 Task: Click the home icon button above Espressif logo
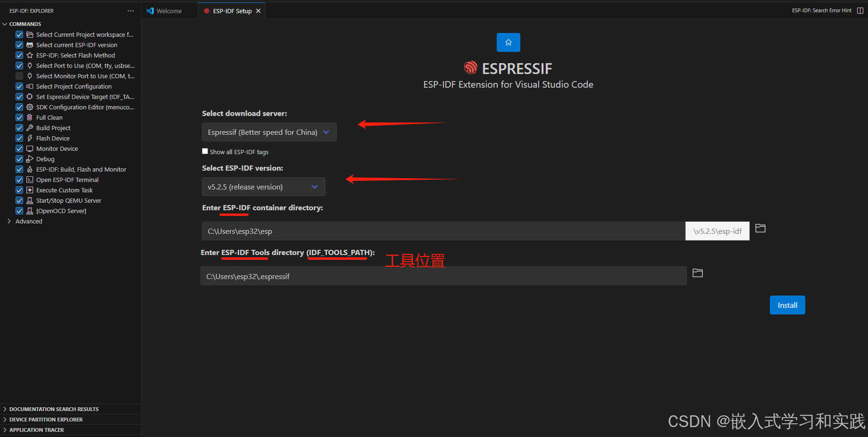pyautogui.click(x=508, y=42)
